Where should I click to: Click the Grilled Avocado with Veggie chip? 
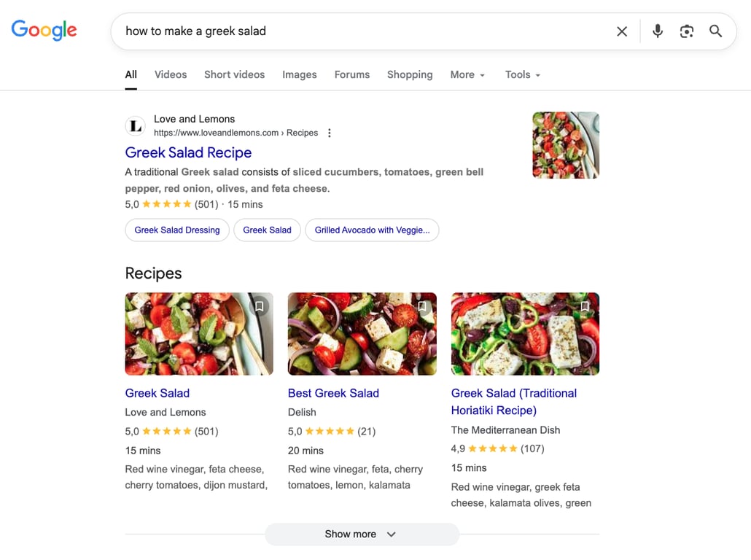[372, 230]
